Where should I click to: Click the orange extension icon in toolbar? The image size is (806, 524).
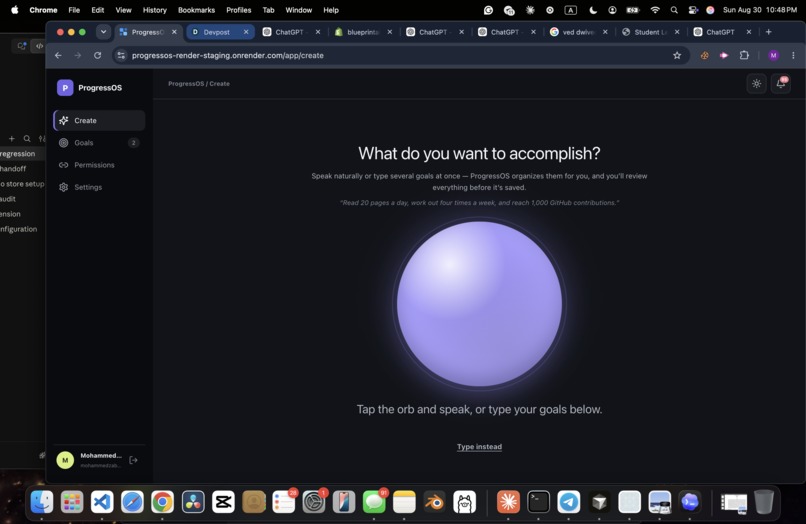tap(705, 56)
